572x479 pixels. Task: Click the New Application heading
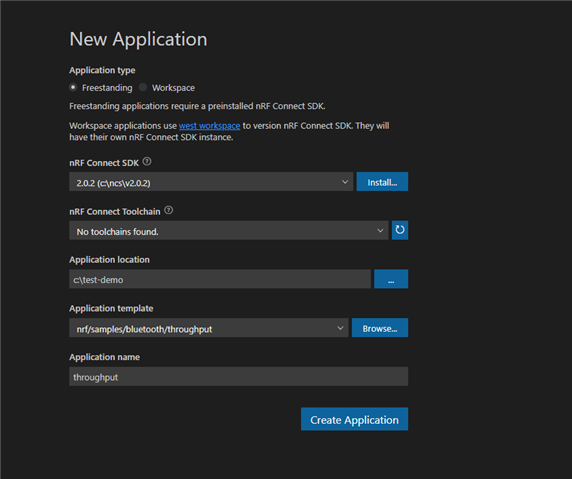coord(138,39)
